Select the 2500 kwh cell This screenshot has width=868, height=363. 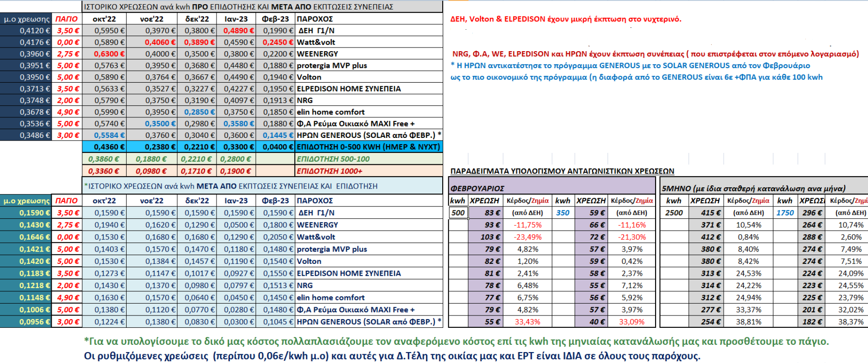coord(674,213)
